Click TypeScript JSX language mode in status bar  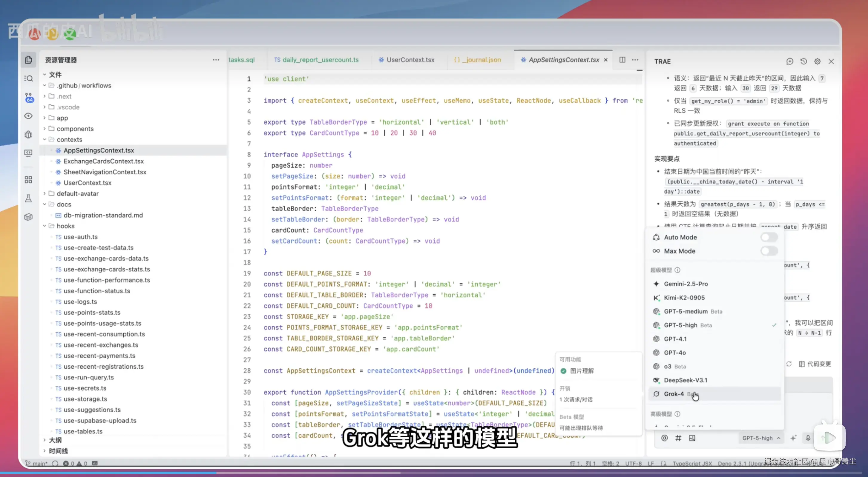[x=692, y=464]
